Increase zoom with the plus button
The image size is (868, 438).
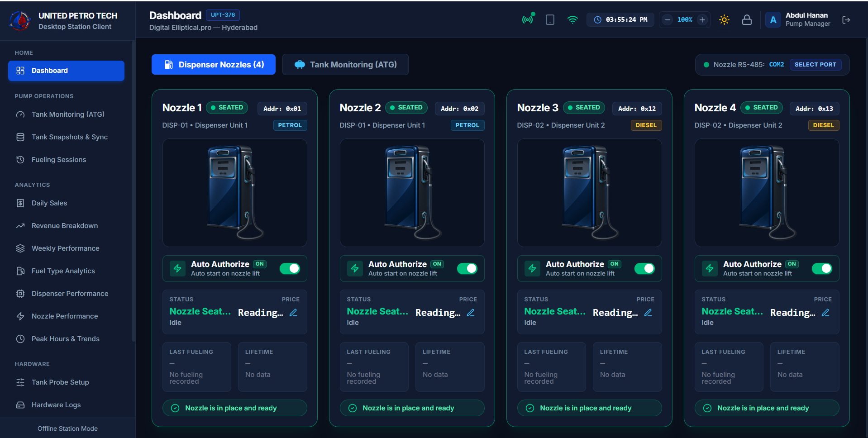[702, 20]
